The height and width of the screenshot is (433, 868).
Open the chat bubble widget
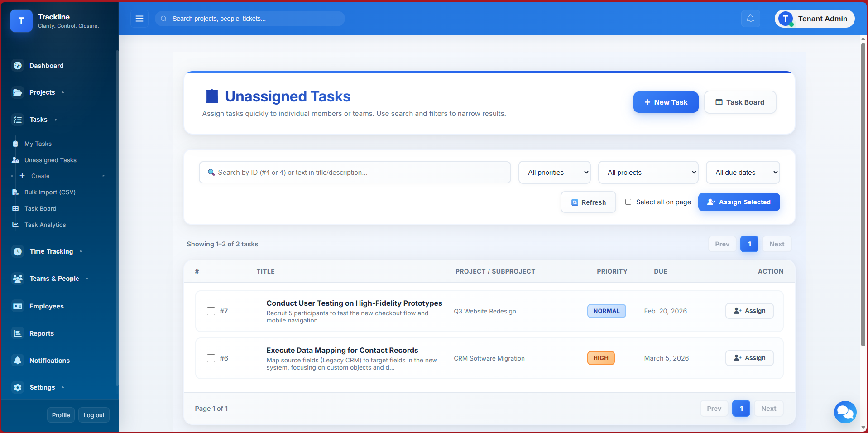click(x=845, y=412)
